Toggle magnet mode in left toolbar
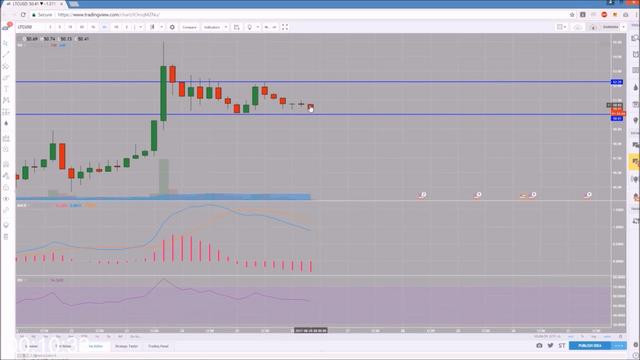 6,164
